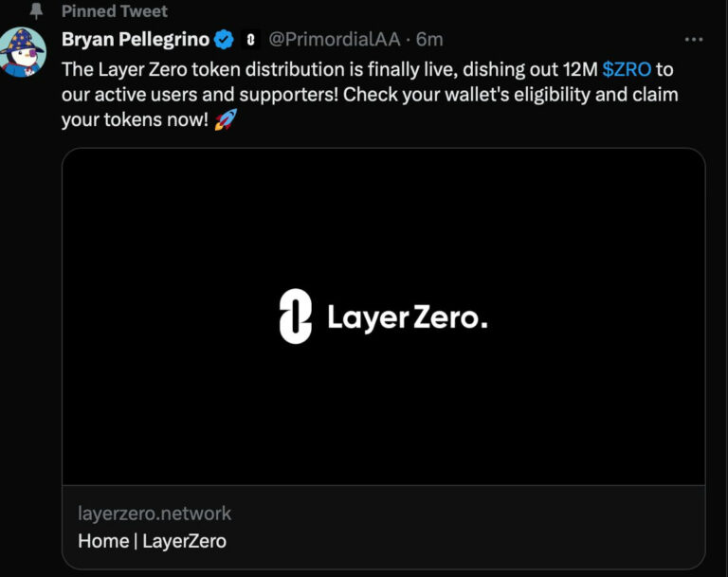Click the 'Pinned Tweet' label
Viewport: 728px width, 577px height.
(115, 11)
